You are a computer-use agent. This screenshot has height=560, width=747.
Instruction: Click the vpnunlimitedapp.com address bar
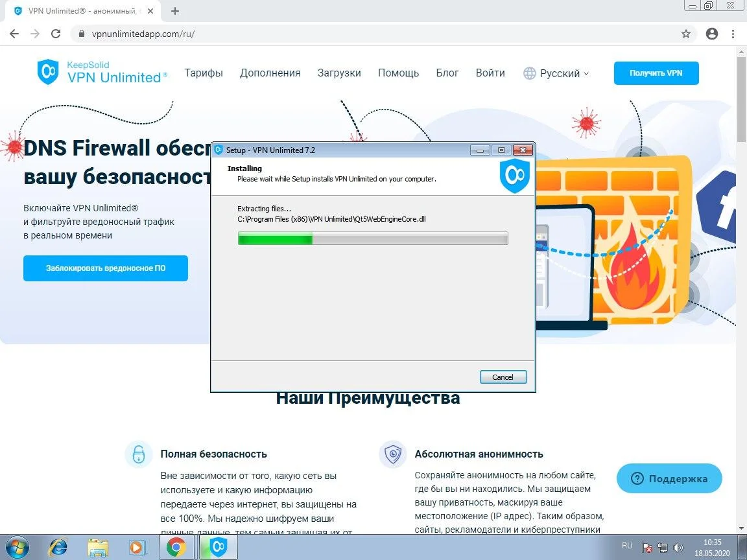pyautogui.click(x=376, y=34)
